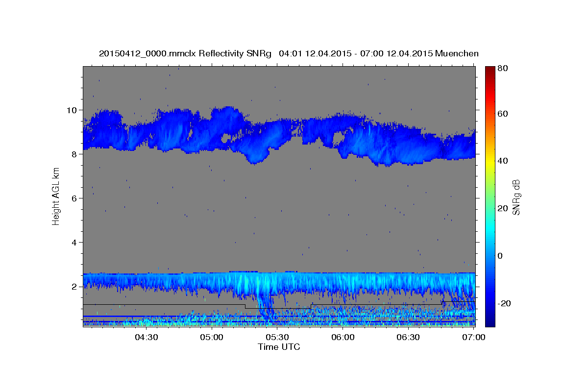
Task: Click the 'Time UTC' axis label
Action: click(279, 346)
